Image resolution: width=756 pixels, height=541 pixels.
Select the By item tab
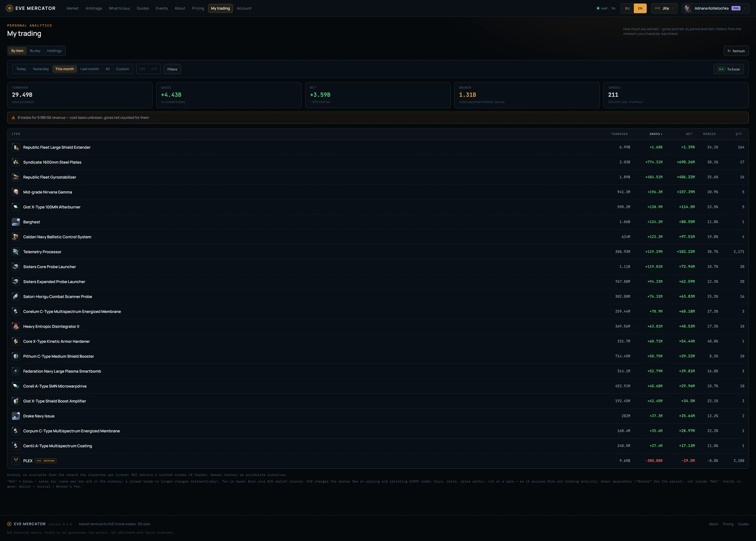(x=17, y=51)
